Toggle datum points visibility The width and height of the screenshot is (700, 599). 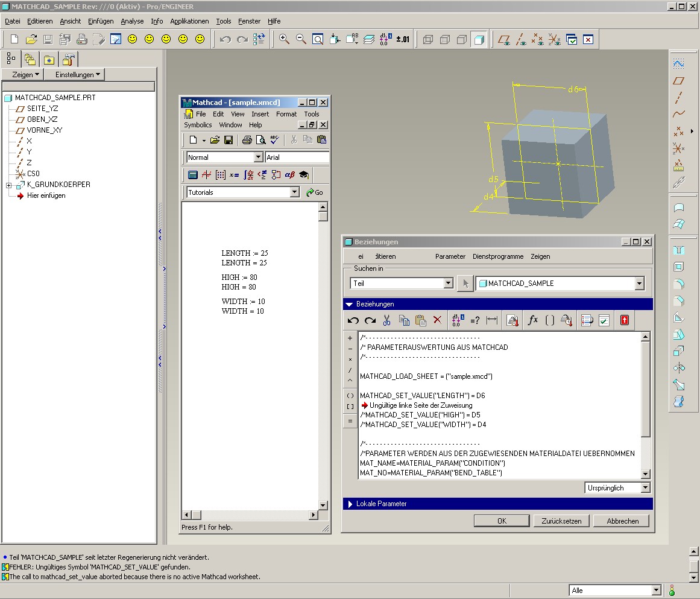537,39
